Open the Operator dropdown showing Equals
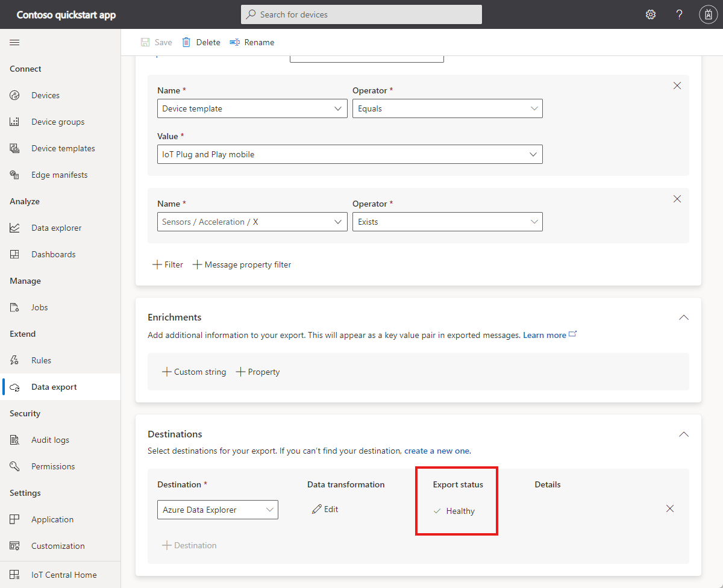This screenshot has width=723, height=588. click(x=447, y=108)
